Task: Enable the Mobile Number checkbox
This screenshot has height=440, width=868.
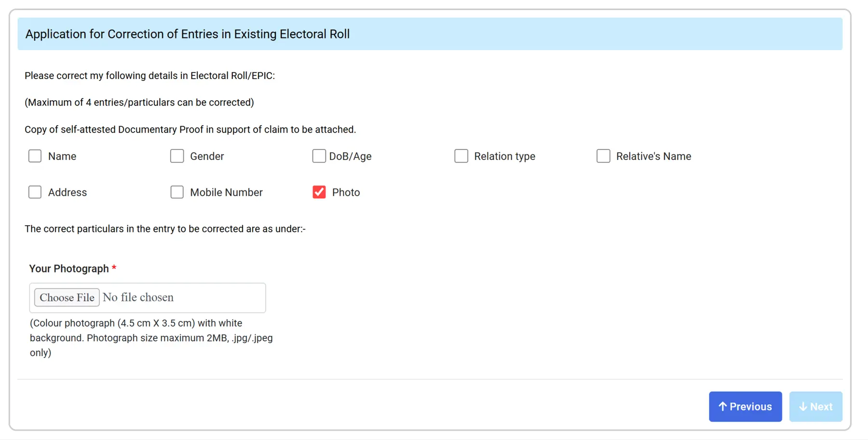Action: click(177, 192)
